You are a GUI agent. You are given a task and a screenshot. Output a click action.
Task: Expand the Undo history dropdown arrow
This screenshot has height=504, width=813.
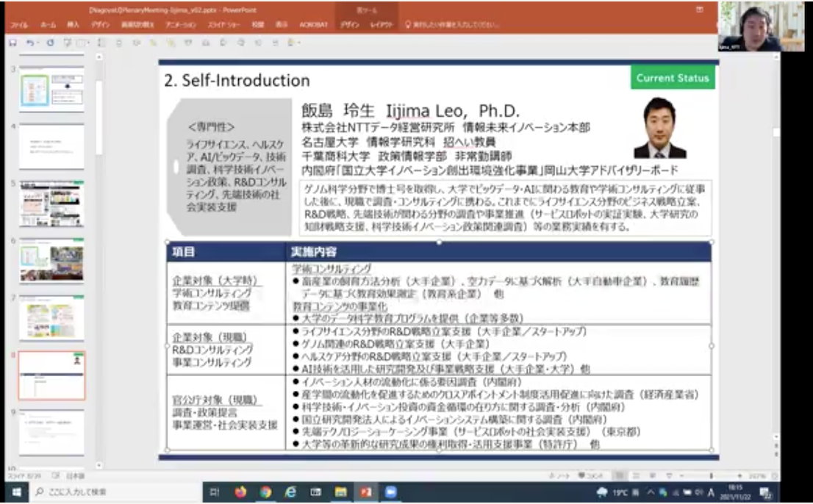[38, 43]
